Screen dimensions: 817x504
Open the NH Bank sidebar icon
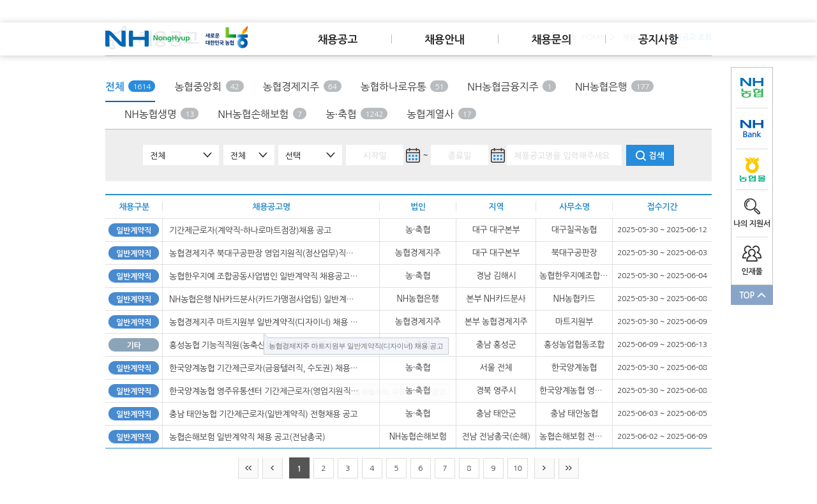point(752,129)
